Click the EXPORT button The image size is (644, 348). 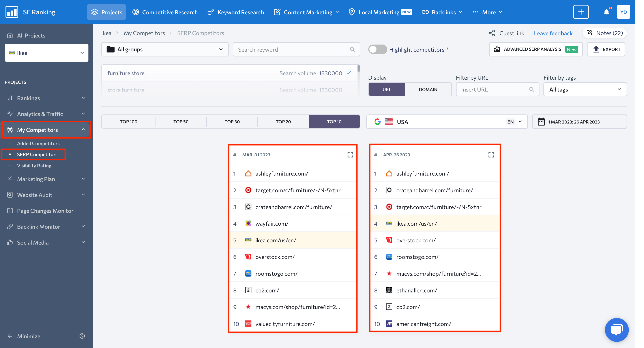(x=606, y=49)
